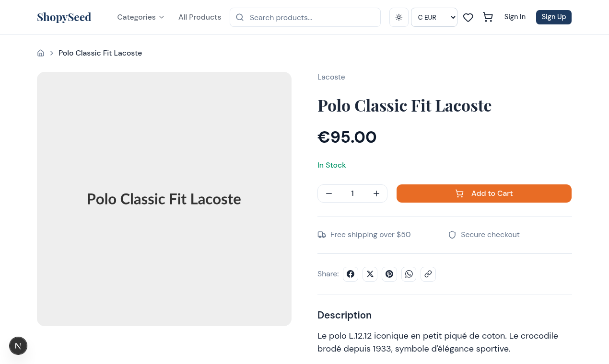Open All Products page
Image resolution: width=609 pixels, height=364 pixels.
tap(199, 17)
